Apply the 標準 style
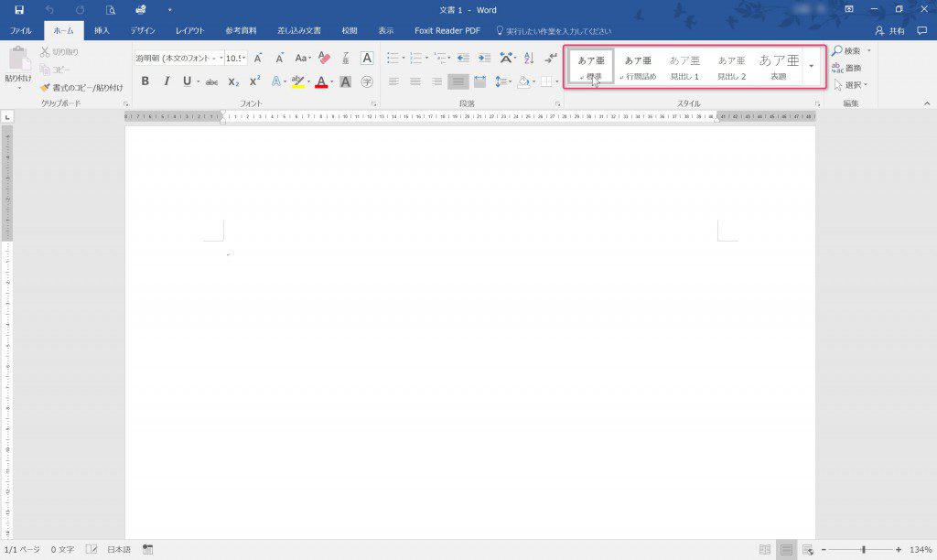This screenshot has width=937, height=560. coord(591,66)
